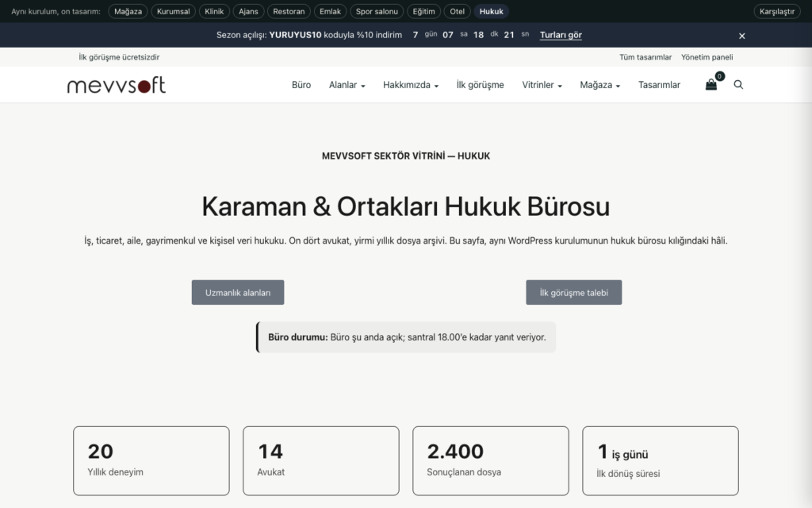Expand the Mağaza navigation dropdown

click(599, 84)
